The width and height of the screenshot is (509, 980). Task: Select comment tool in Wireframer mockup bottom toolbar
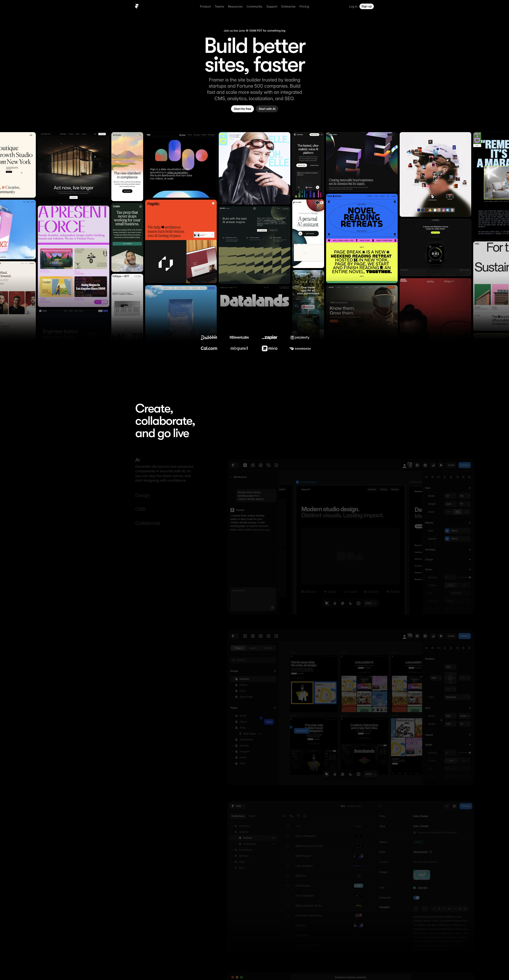click(343, 603)
